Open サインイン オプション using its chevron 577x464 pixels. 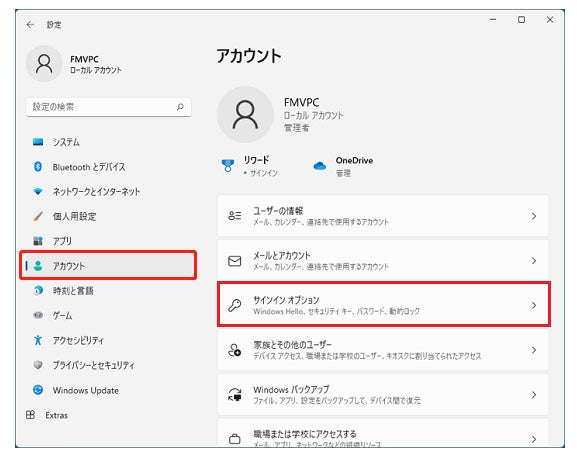pyautogui.click(x=534, y=305)
